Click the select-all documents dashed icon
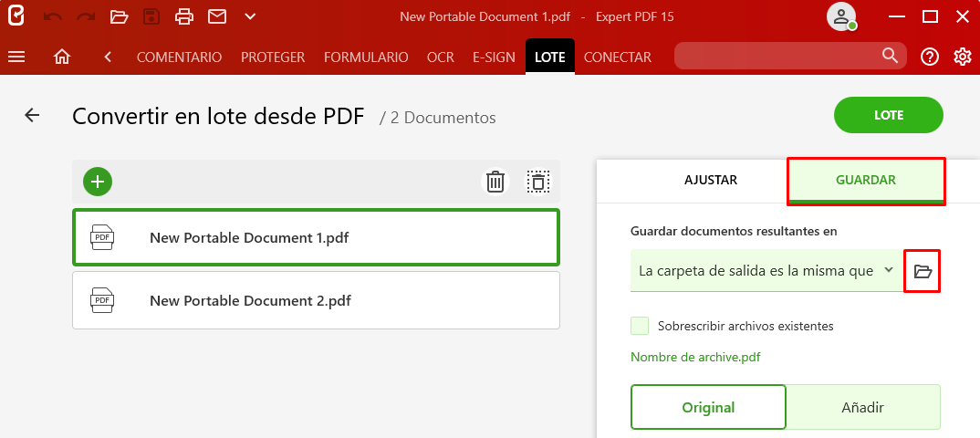 pos(538,182)
